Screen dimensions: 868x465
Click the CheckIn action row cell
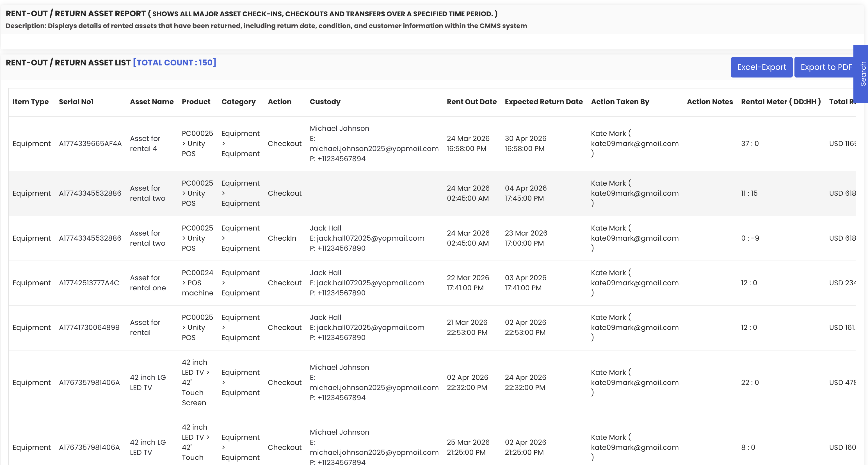(282, 238)
